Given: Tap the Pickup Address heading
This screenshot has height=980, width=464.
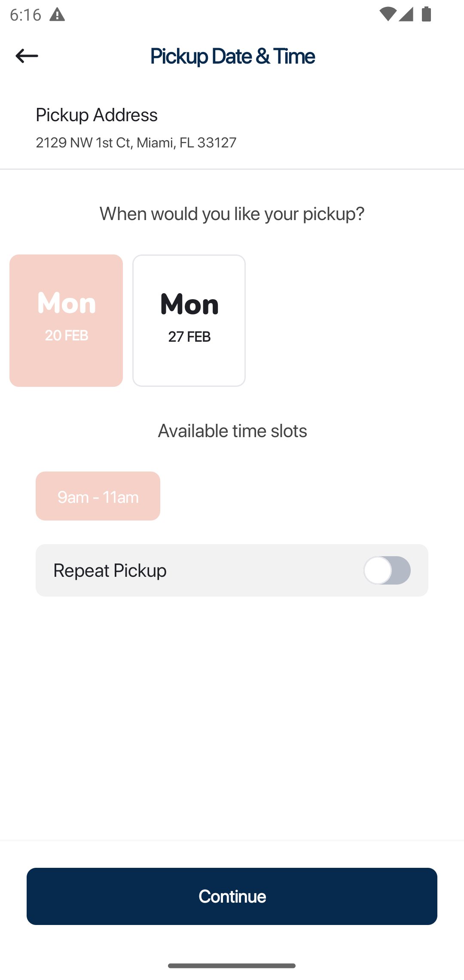Looking at the screenshot, I should (x=97, y=115).
